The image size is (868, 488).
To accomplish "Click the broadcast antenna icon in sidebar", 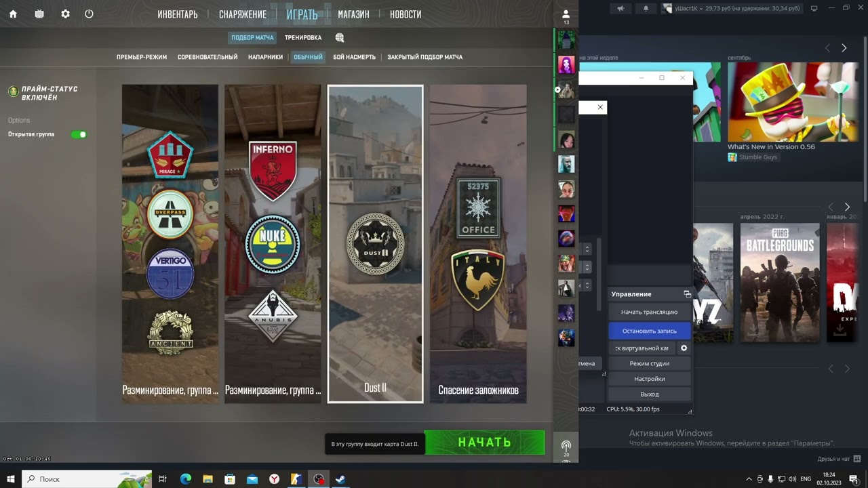I will 566,445.
